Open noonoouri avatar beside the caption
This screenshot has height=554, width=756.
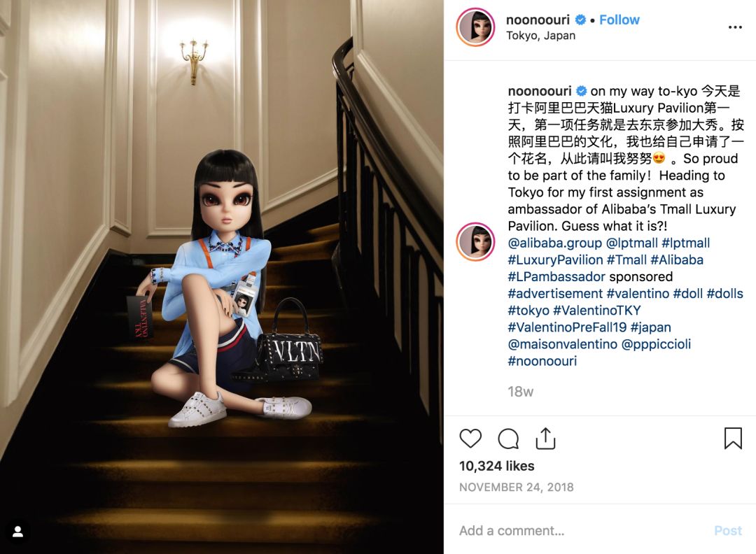point(475,242)
